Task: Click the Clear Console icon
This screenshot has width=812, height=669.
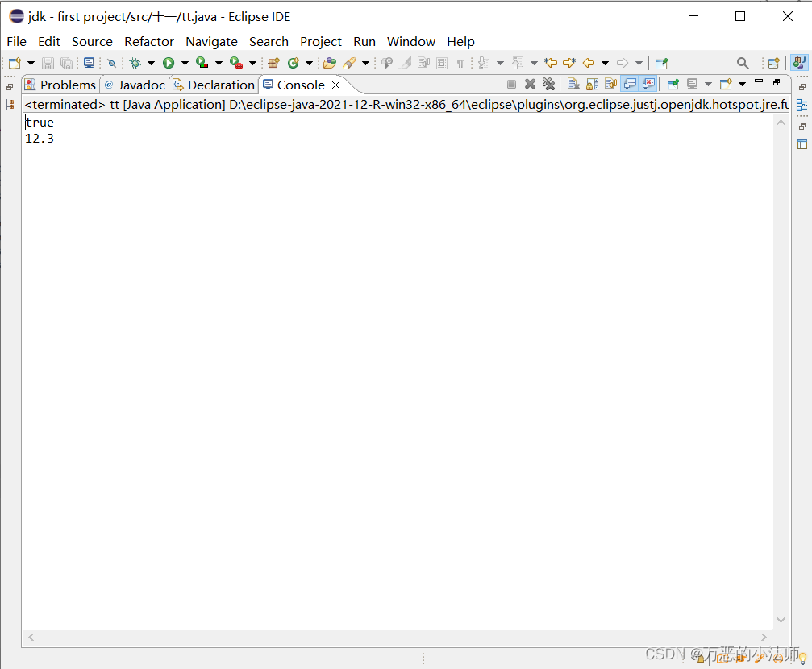Action: pos(573,84)
